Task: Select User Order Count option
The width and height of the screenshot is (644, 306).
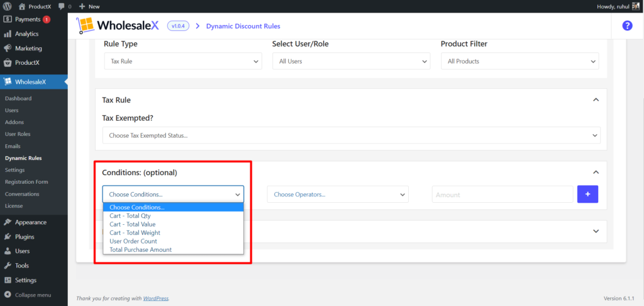Action: [x=173, y=241]
